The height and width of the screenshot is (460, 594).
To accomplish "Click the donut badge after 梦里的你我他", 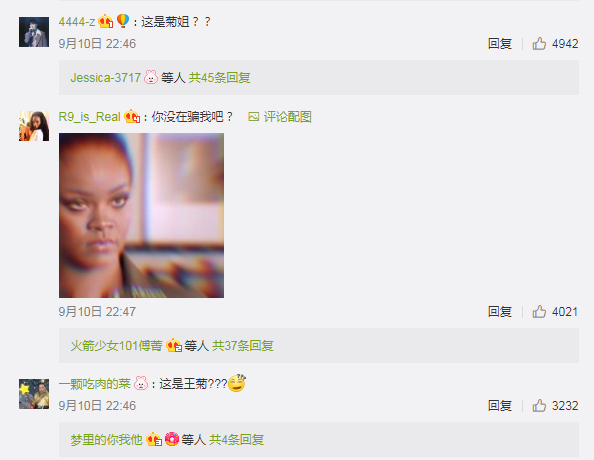I will tap(172, 439).
